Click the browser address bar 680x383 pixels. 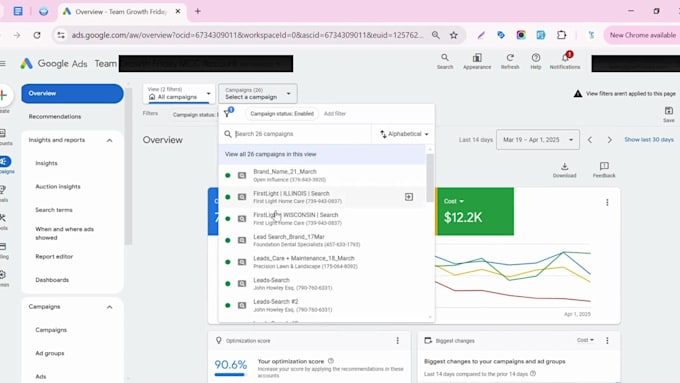tap(247, 35)
